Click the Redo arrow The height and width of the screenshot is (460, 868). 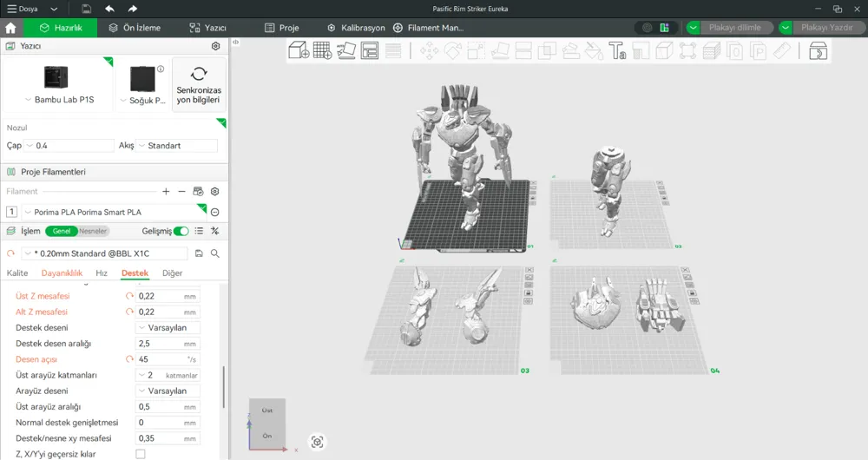(132, 9)
